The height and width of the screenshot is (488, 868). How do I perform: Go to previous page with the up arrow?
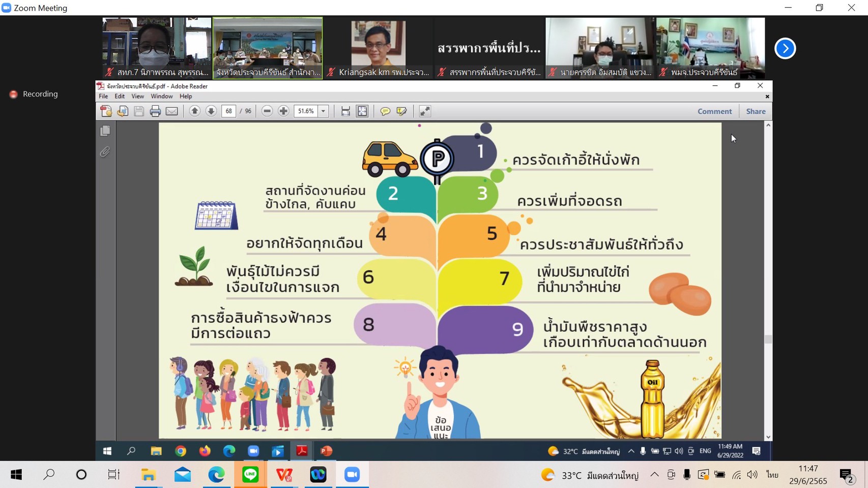point(194,111)
